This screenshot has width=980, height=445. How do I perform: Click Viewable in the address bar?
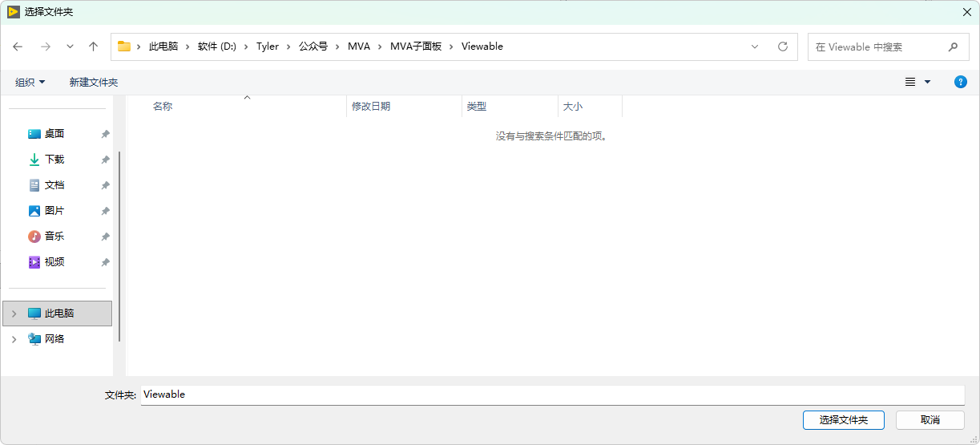click(482, 47)
